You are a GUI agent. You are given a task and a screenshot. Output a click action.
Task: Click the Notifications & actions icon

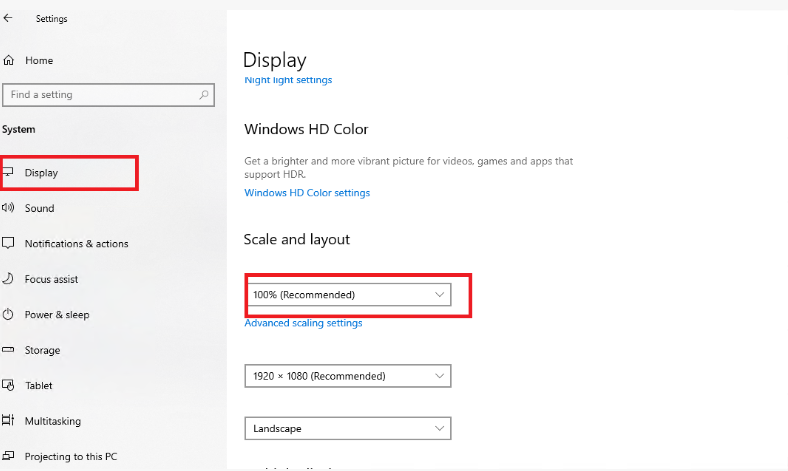[8, 243]
